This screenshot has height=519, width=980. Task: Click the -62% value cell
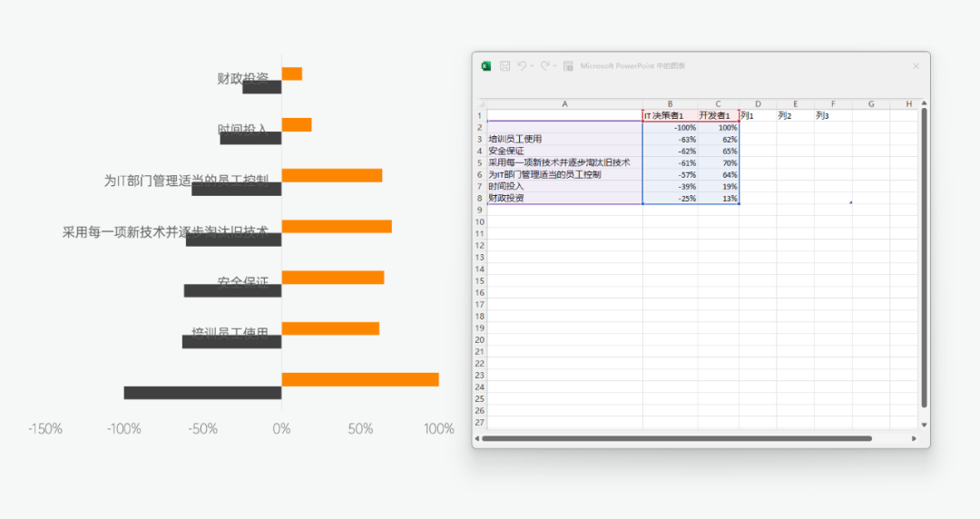click(x=670, y=152)
